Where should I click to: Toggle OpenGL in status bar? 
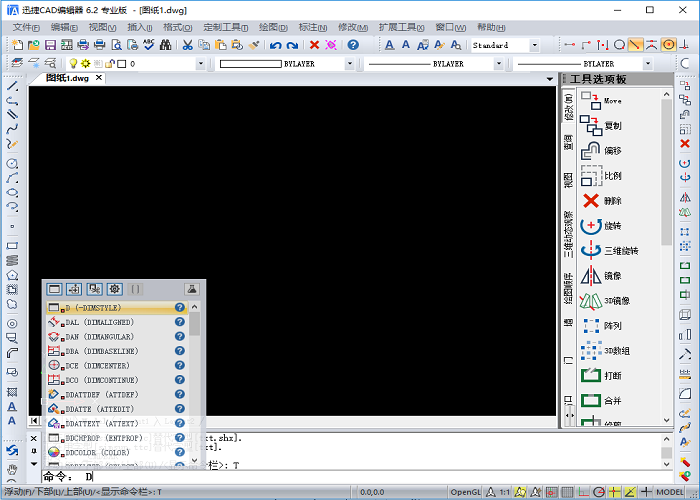point(465,492)
